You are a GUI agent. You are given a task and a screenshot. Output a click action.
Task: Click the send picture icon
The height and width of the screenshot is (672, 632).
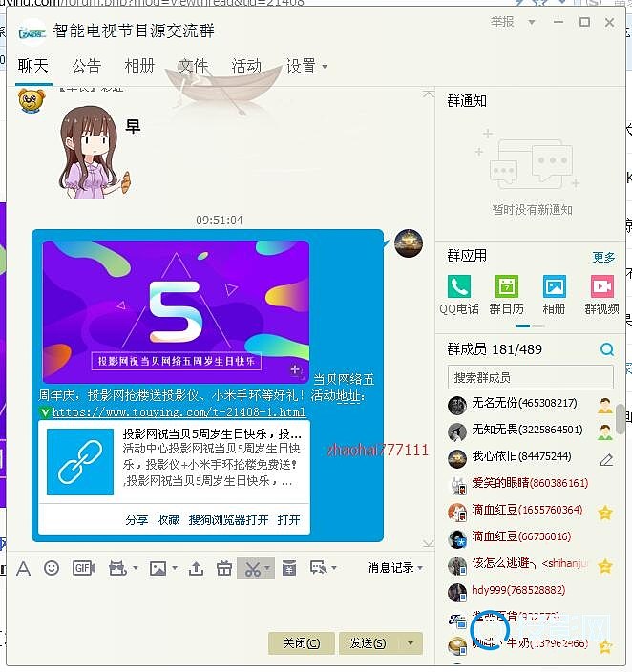158,568
